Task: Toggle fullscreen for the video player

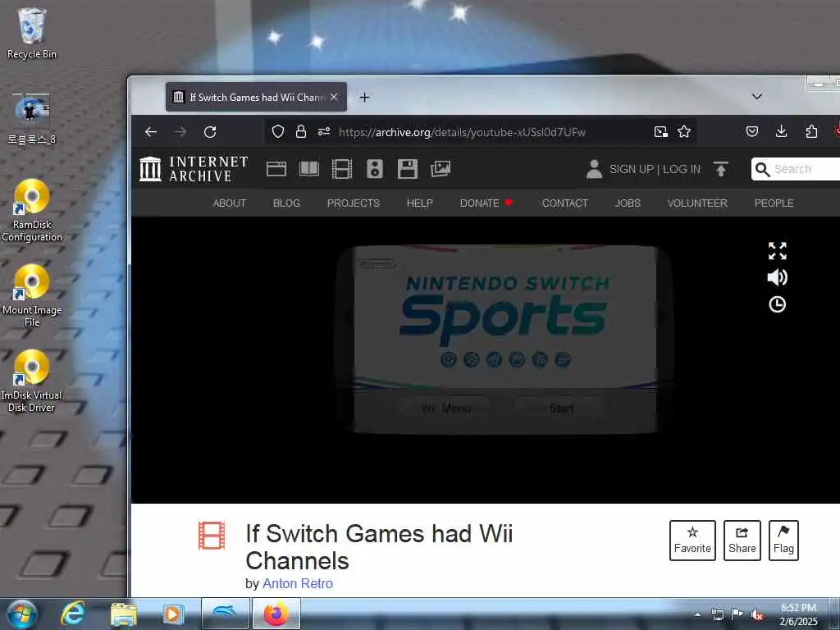Action: tap(778, 251)
